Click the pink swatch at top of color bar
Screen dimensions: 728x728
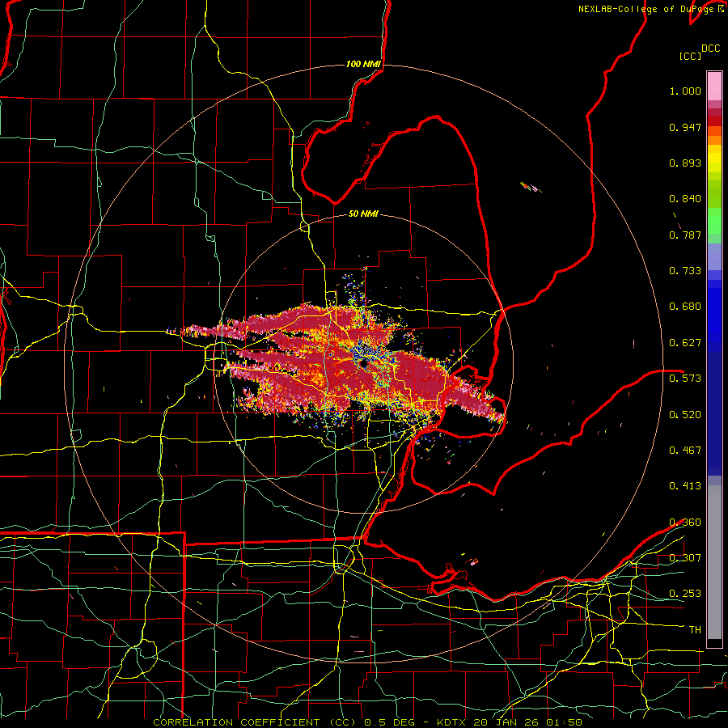[714, 86]
